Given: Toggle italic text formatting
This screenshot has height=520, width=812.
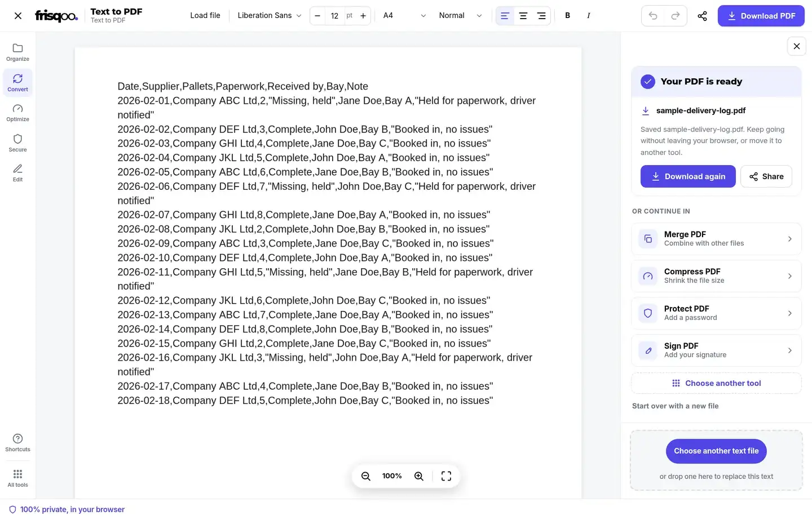Looking at the screenshot, I should (588, 16).
